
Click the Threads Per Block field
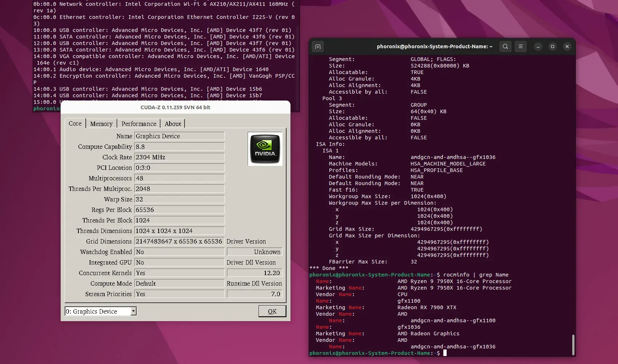pyautogui.click(x=179, y=220)
